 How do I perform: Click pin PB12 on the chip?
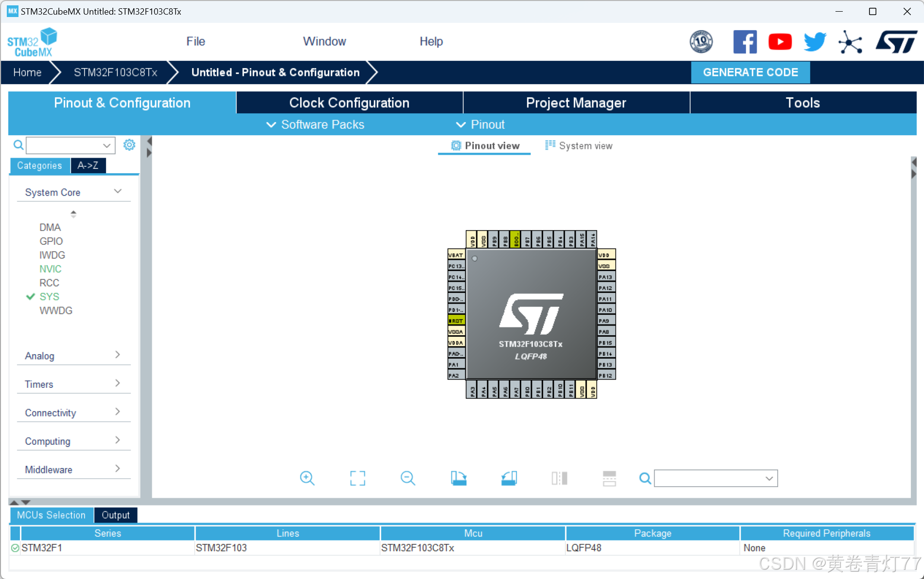click(606, 375)
